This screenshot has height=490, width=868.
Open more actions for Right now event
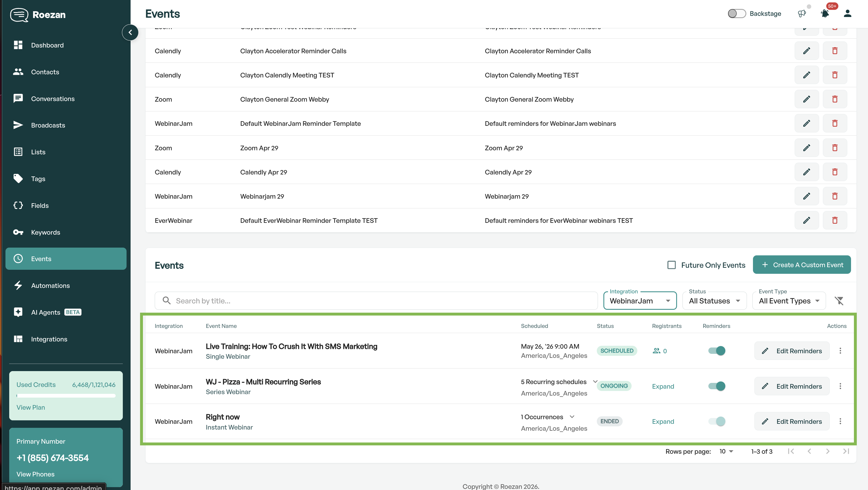point(840,421)
